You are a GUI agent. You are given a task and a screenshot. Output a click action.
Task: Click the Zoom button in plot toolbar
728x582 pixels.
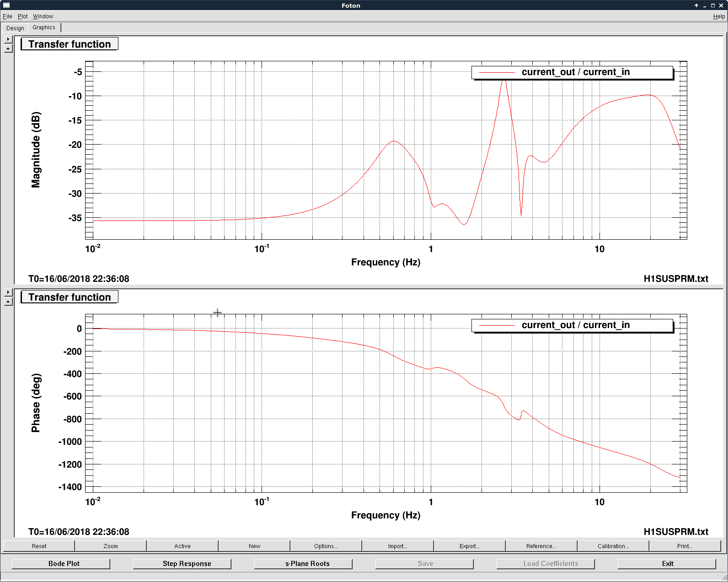pos(111,546)
